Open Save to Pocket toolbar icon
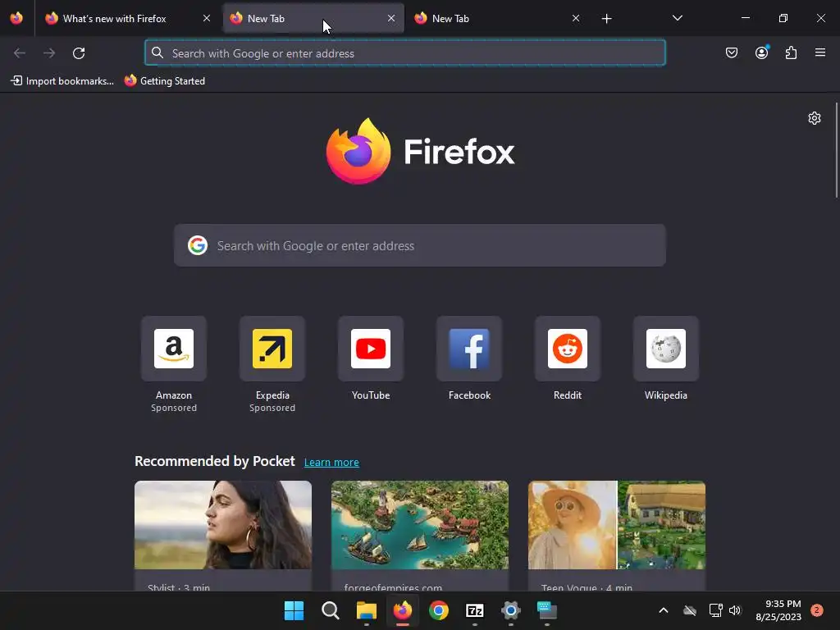 (x=732, y=52)
